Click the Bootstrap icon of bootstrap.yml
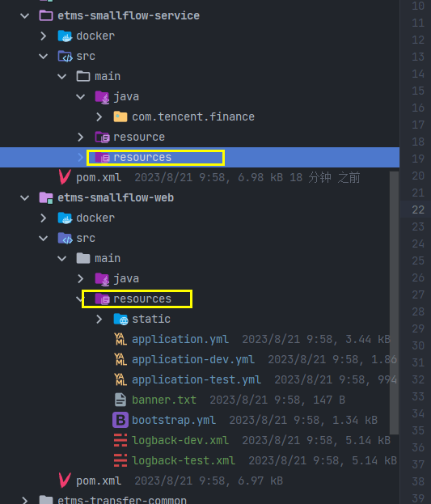The height and width of the screenshot is (504, 431). 120,420
